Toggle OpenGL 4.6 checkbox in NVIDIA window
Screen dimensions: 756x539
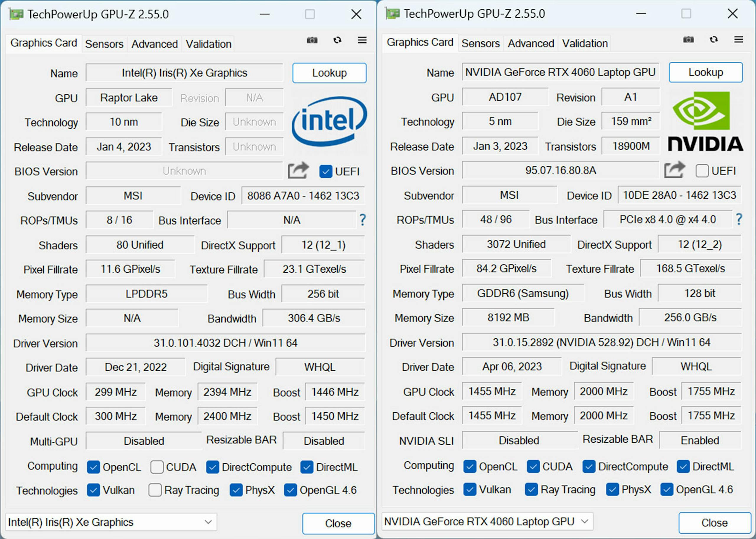(667, 489)
